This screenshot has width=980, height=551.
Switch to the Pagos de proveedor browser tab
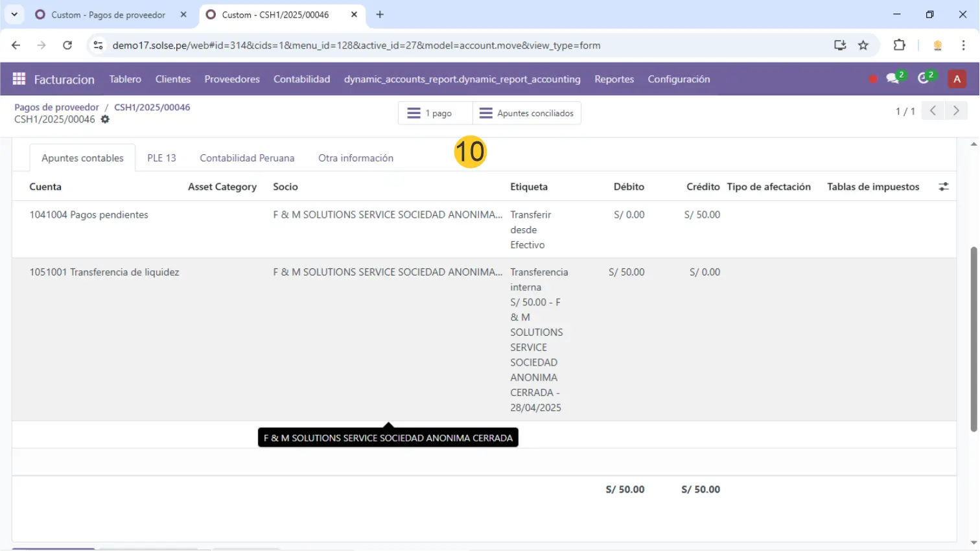pos(109,14)
